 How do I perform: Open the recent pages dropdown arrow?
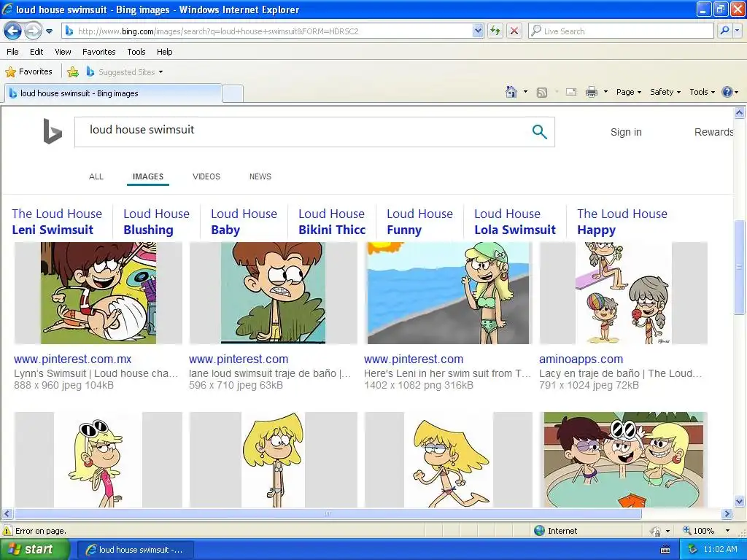[x=49, y=31]
